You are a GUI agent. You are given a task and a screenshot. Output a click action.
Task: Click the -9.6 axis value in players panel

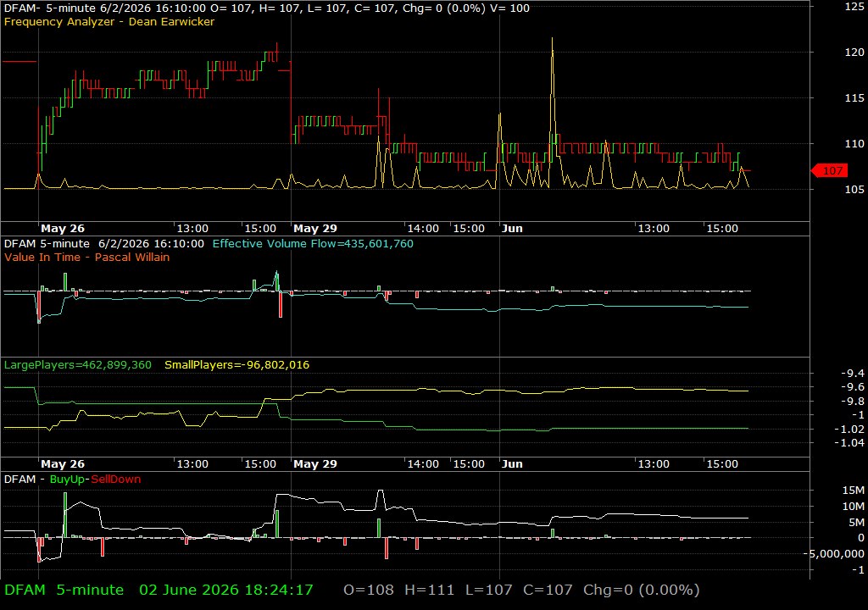click(852, 387)
